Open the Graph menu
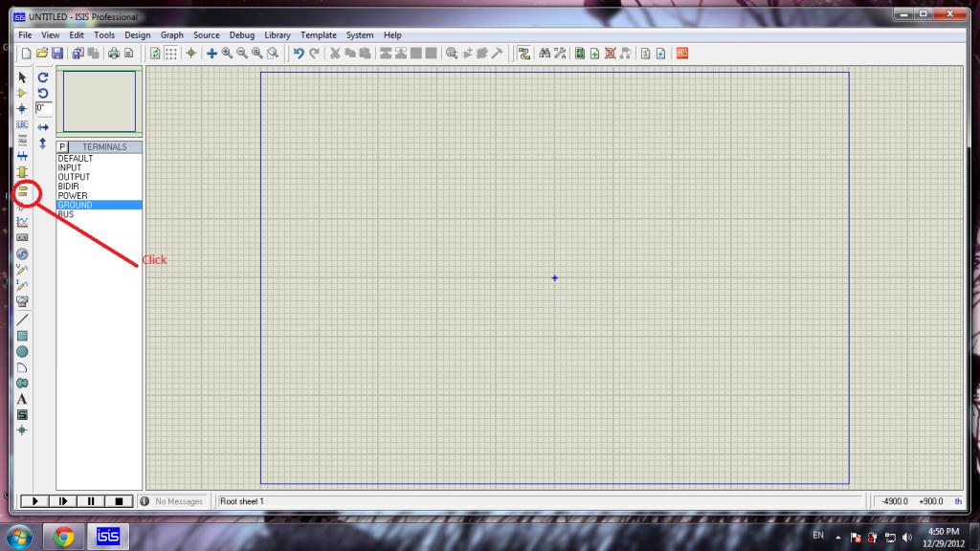980x551 pixels. (x=172, y=35)
